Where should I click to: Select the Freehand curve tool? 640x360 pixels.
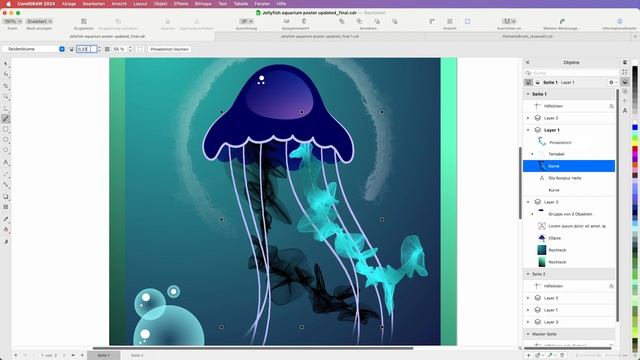[x=5, y=108]
